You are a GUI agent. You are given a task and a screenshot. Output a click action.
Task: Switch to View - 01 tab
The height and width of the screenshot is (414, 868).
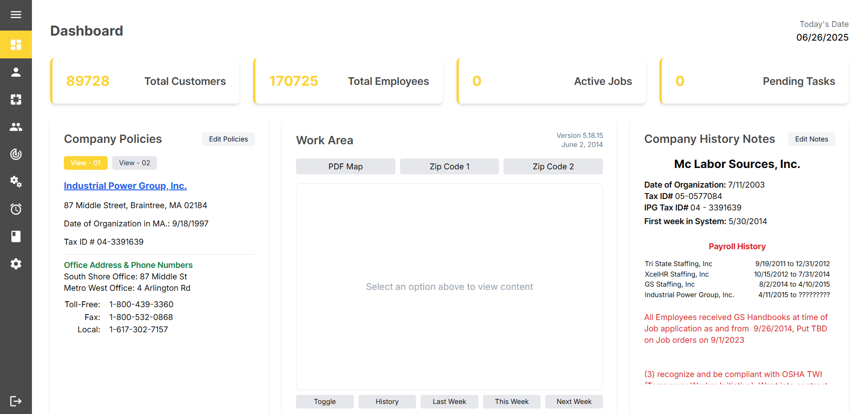pyautogui.click(x=86, y=163)
